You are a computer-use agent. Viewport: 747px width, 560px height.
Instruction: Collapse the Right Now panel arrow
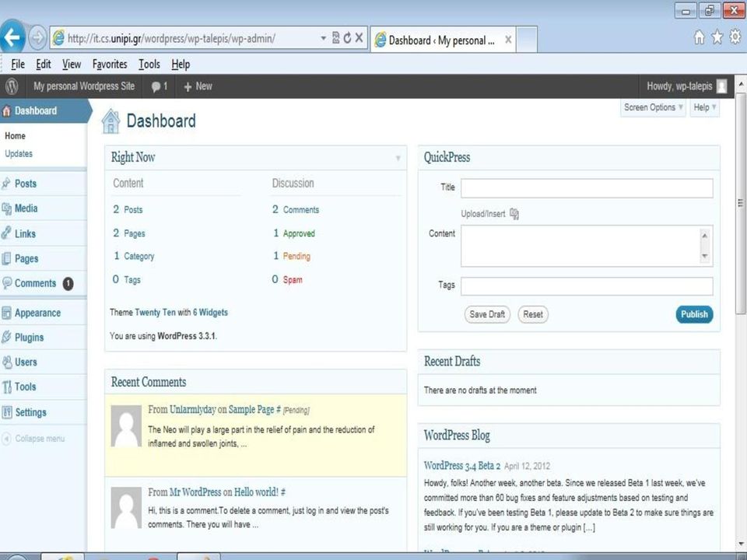click(x=398, y=158)
